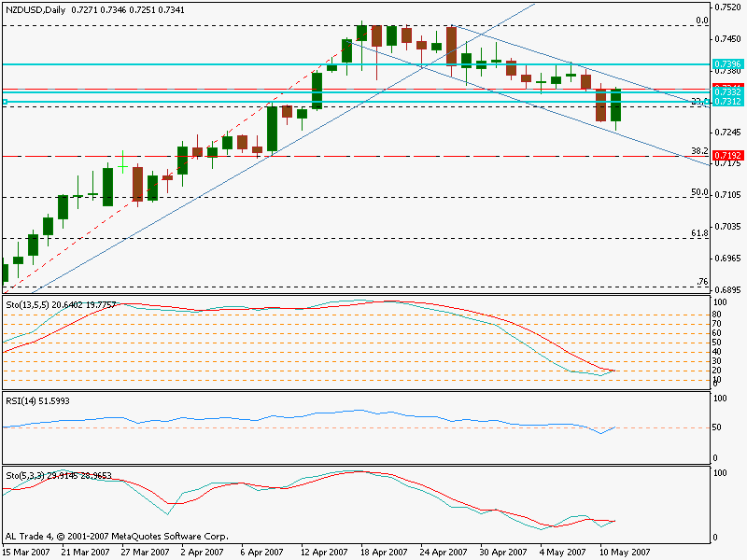Screen dimensions: 747x560
Task: Select the 0.7312 cyan price label
Action: click(727, 102)
